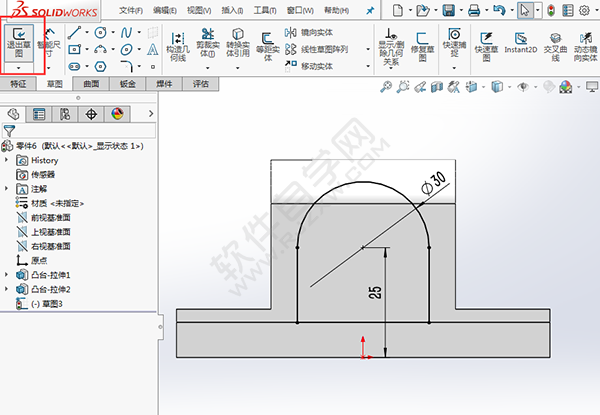This screenshot has height=415, width=600.
Task: Choose the Trim Entities (剪裁实体) tool
Action: [x=209, y=42]
